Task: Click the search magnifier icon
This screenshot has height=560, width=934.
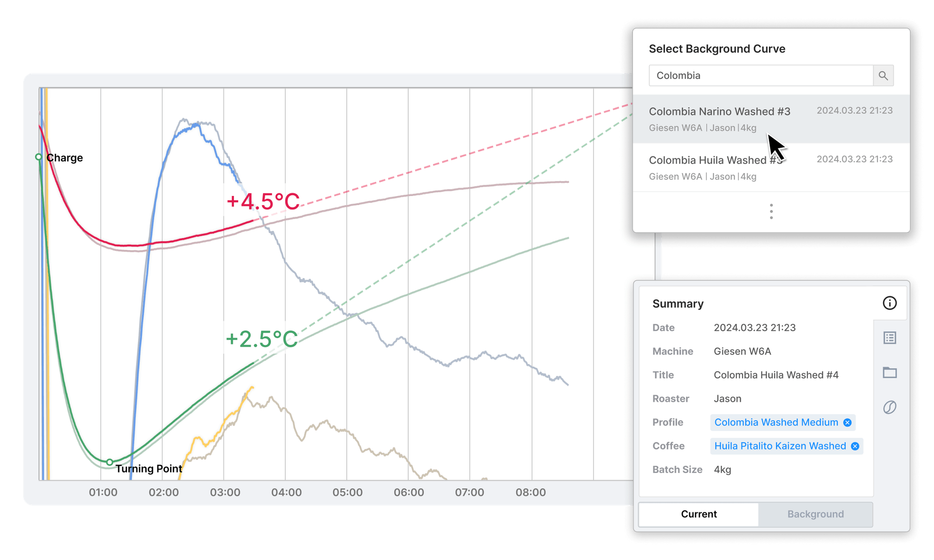Action: (883, 75)
